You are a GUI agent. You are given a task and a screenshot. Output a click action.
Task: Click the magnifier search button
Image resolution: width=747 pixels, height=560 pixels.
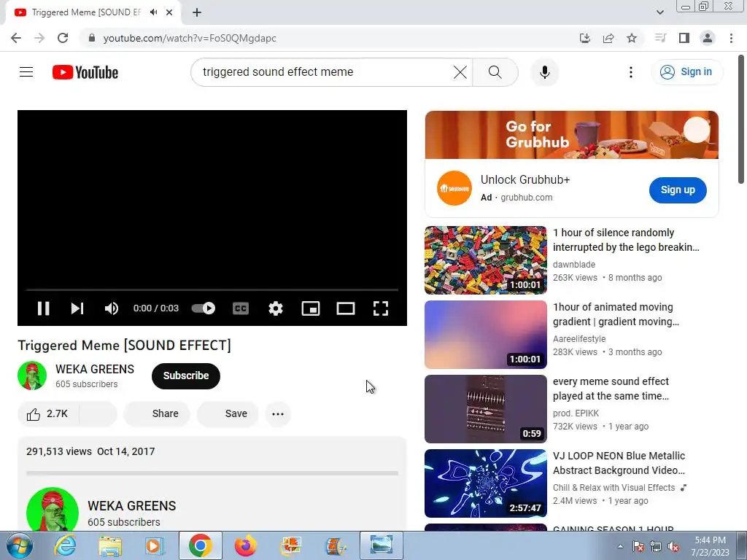[x=495, y=72]
